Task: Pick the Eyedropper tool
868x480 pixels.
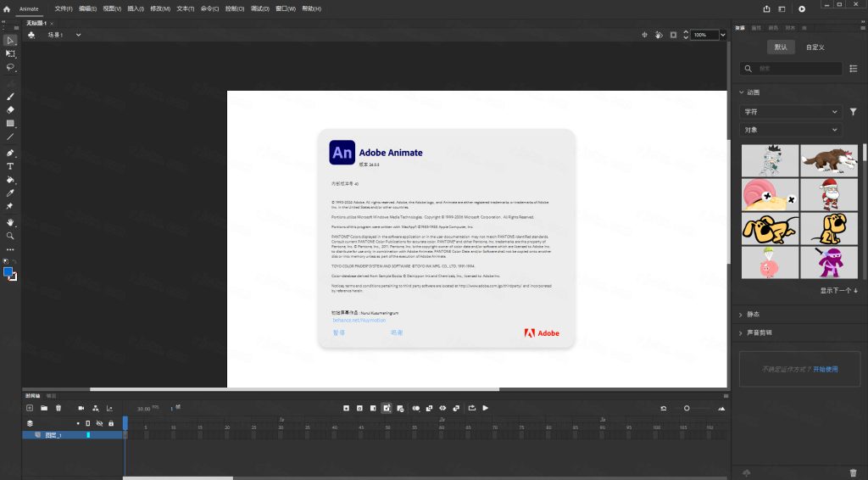Action: (11, 193)
